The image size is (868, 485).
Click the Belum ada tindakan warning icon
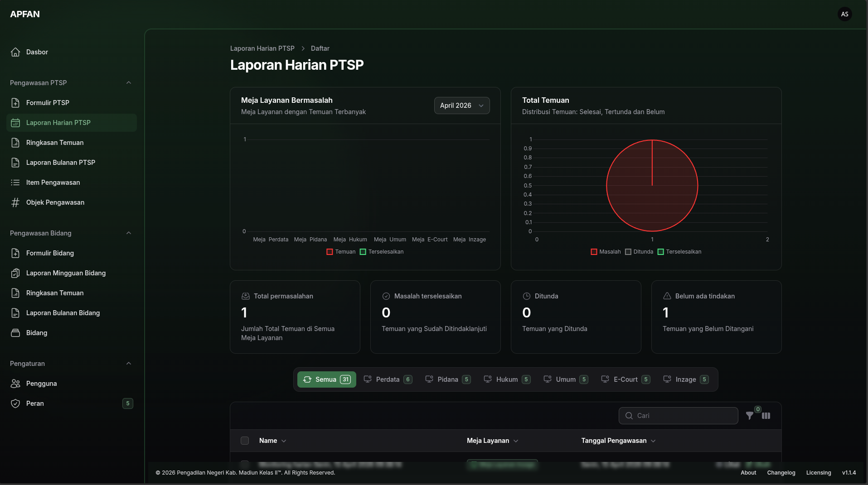tap(667, 296)
